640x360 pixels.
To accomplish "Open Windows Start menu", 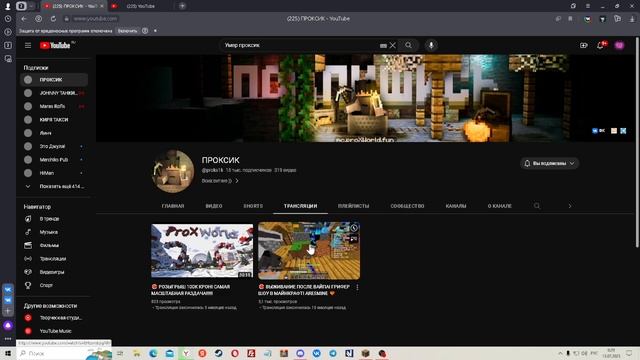I will 8,353.
